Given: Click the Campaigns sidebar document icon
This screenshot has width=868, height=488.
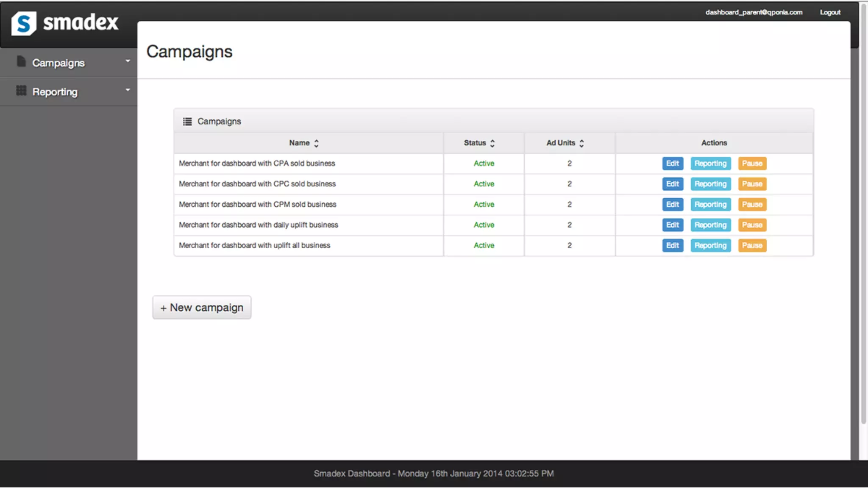Looking at the screenshot, I should [21, 62].
